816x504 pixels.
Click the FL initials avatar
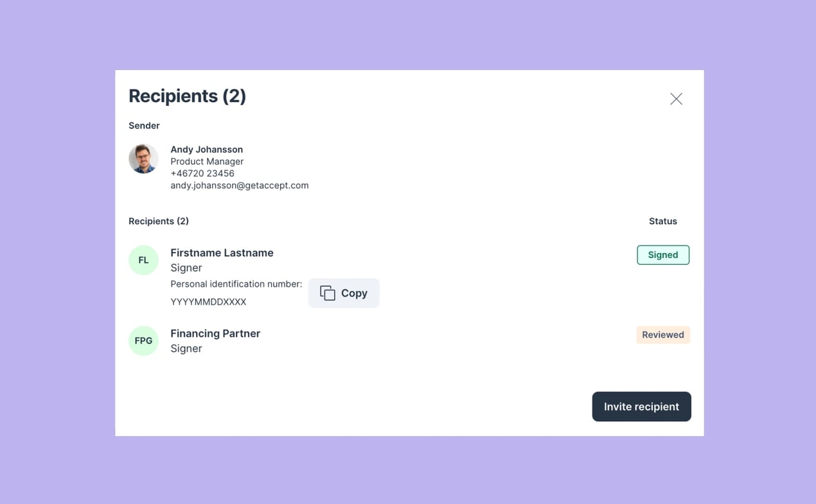pos(143,260)
